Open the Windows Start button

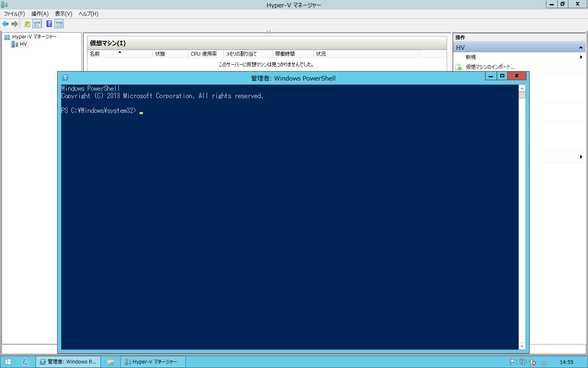(x=8, y=362)
